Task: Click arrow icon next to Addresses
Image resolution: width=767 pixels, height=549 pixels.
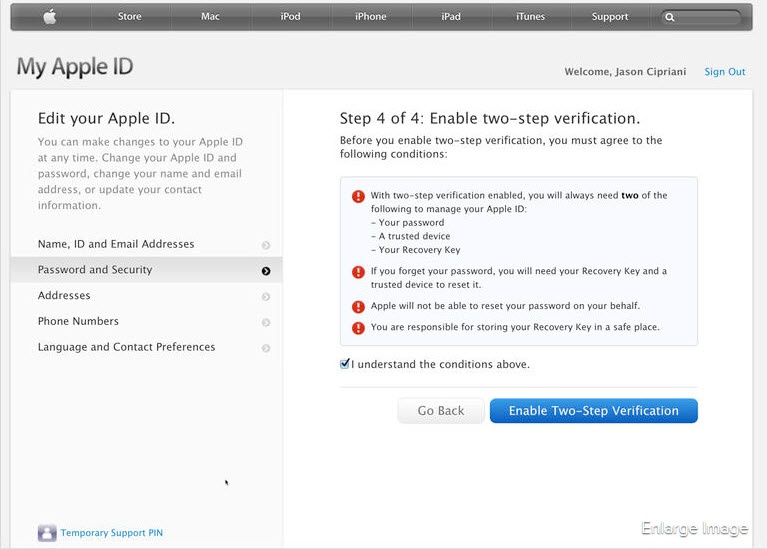Action: tap(265, 297)
